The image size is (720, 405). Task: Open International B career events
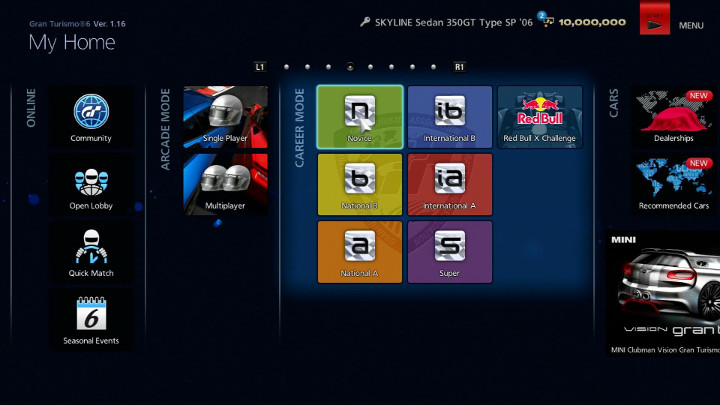click(450, 116)
